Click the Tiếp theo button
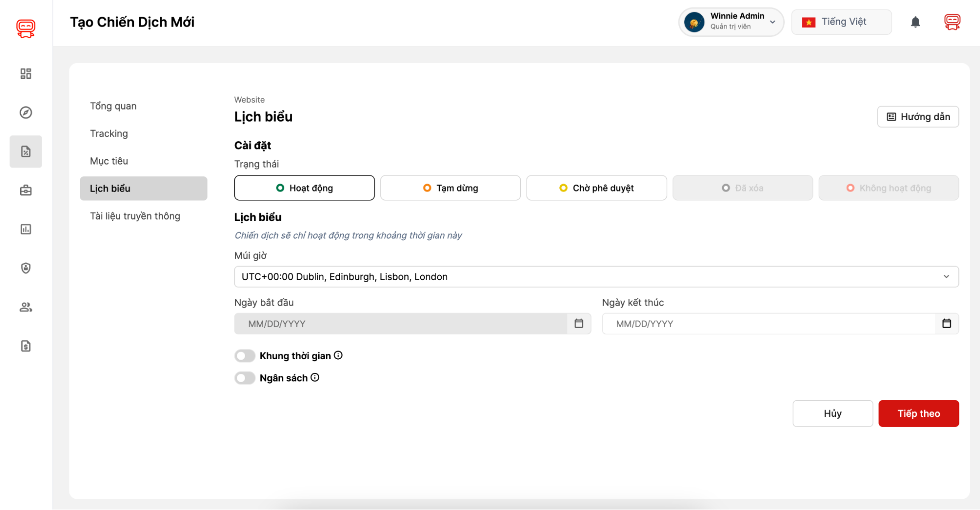 pos(918,413)
